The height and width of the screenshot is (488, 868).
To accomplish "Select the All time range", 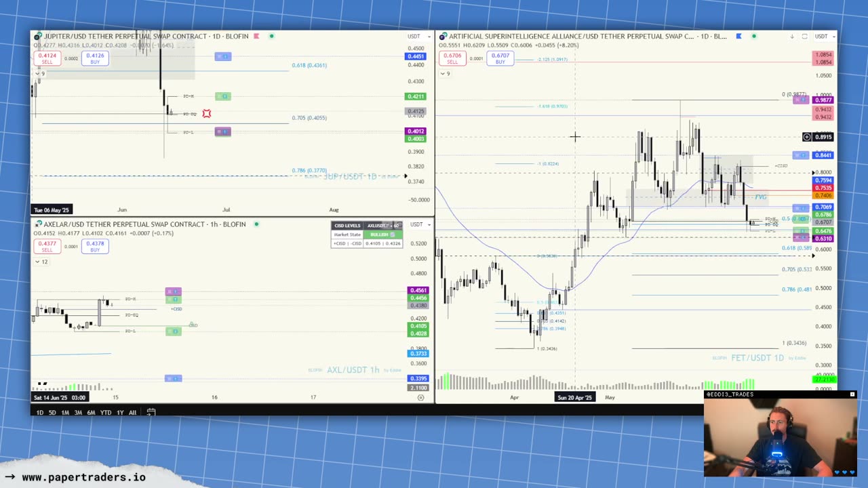I will click(x=132, y=412).
